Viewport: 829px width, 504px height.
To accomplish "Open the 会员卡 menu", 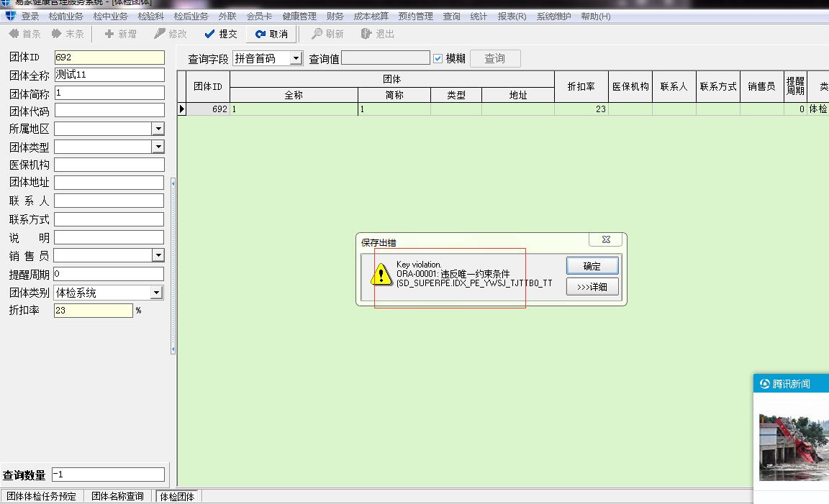I will point(259,17).
